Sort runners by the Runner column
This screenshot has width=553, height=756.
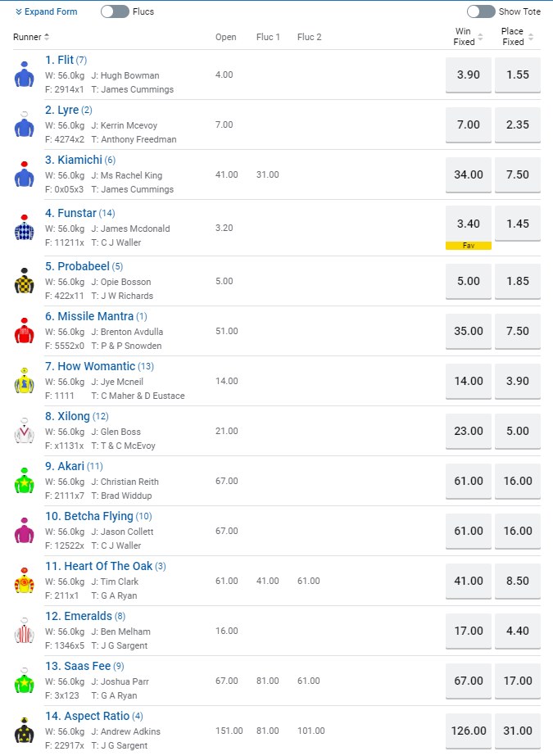pyautogui.click(x=32, y=37)
